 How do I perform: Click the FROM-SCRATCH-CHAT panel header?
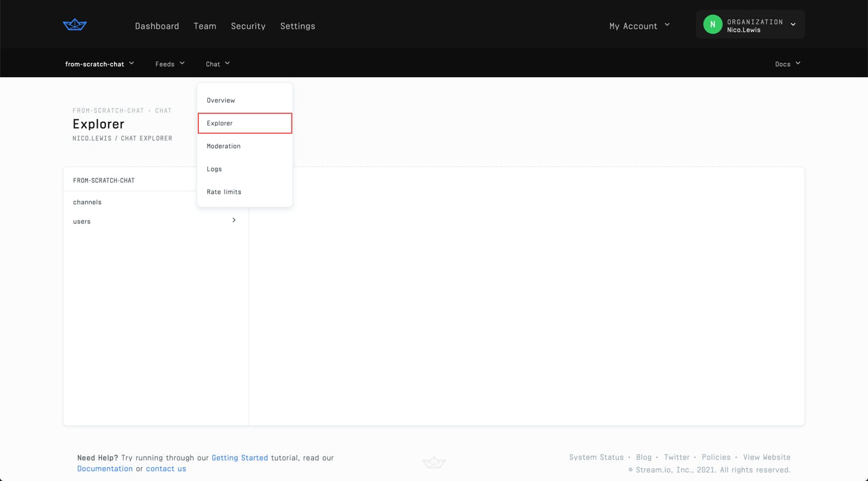[x=104, y=180]
